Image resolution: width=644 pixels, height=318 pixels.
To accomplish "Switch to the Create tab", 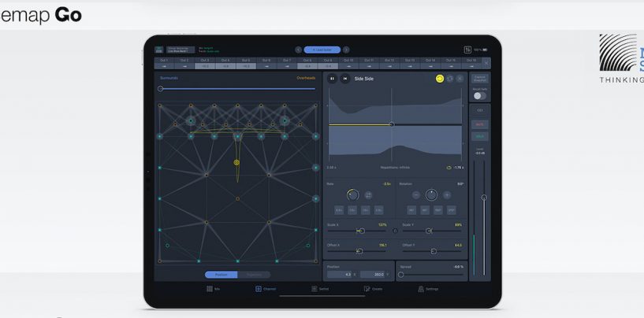I will (x=373, y=289).
